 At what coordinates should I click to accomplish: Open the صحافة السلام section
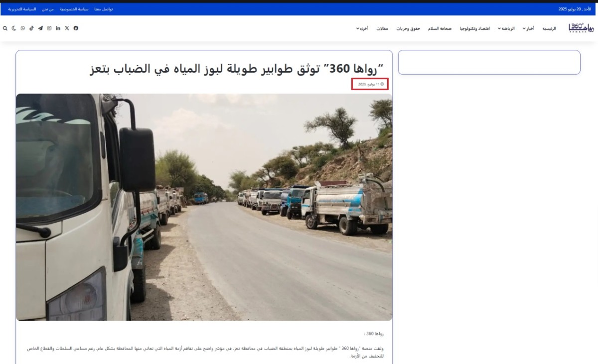point(441,28)
